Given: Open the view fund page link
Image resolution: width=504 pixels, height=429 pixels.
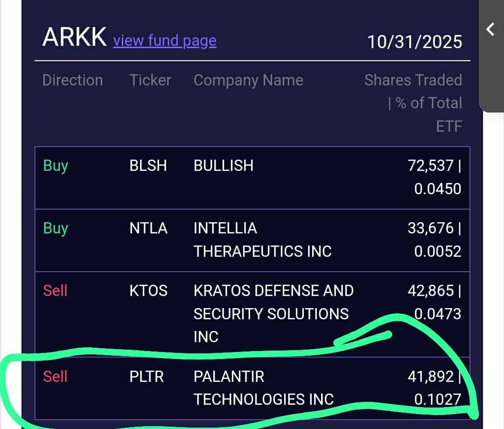Looking at the screenshot, I should coord(165,41).
